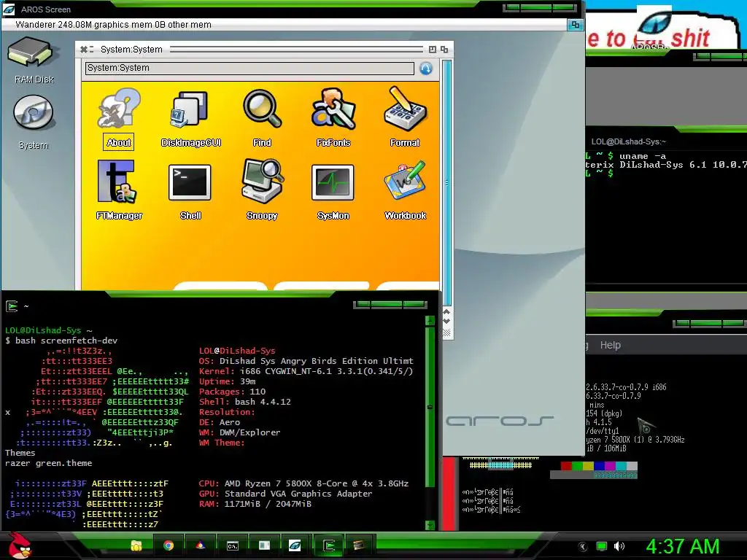The height and width of the screenshot is (560, 747).
Task: Click the '154 (dpkg)' text in right terminal
Action: click(604, 413)
